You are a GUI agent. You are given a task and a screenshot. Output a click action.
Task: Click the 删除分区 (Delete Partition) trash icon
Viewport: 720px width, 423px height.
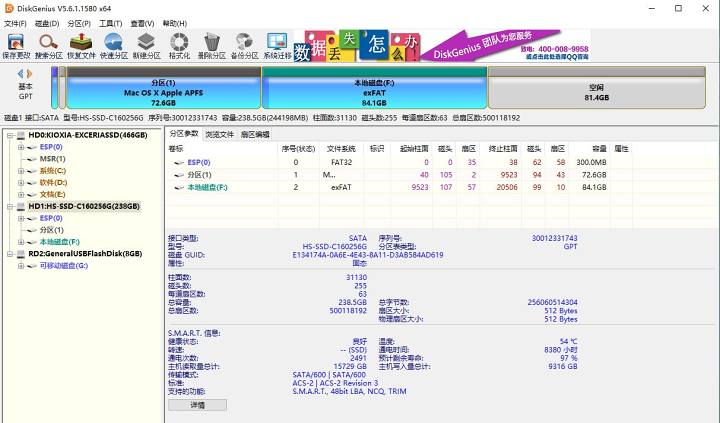212,45
